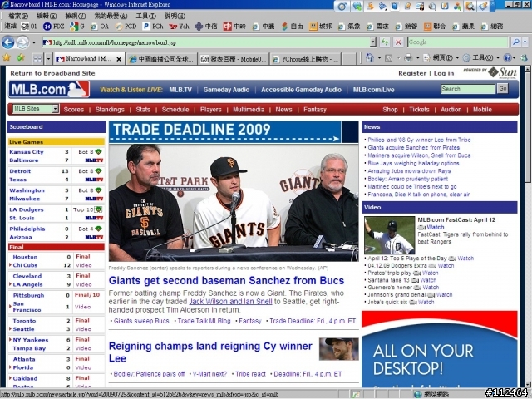The height and width of the screenshot is (399, 532).
Task: Click the search magnifier icon beside Google box
Action: click(515, 42)
